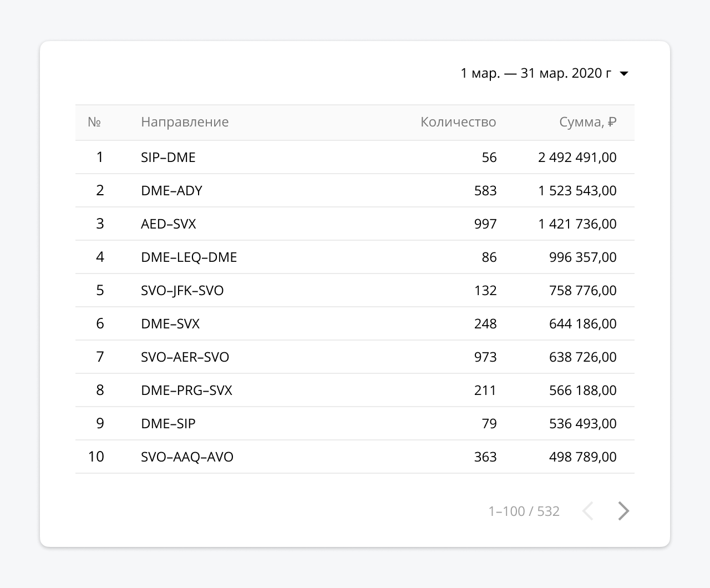Click the next page chevron icon
Viewport: 710px width, 588px height.
pyautogui.click(x=623, y=511)
